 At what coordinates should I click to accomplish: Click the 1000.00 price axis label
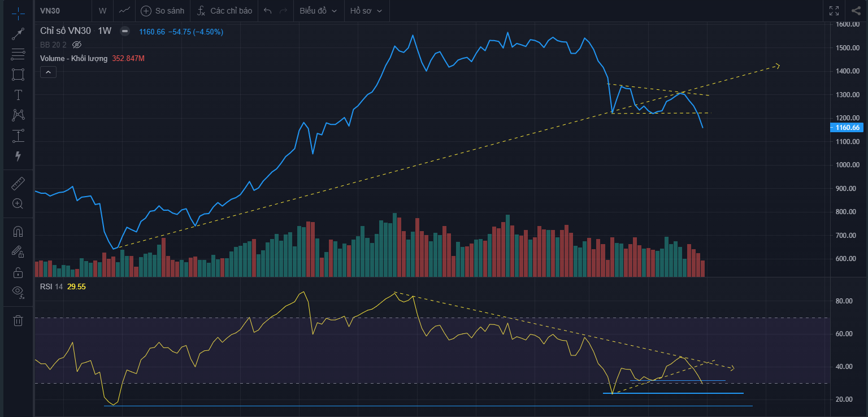pos(848,165)
